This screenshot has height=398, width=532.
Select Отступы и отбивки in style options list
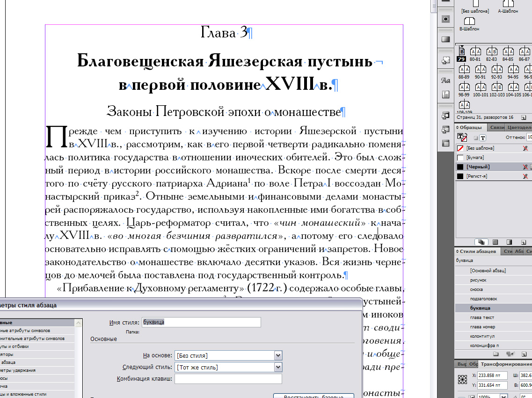tap(37, 347)
